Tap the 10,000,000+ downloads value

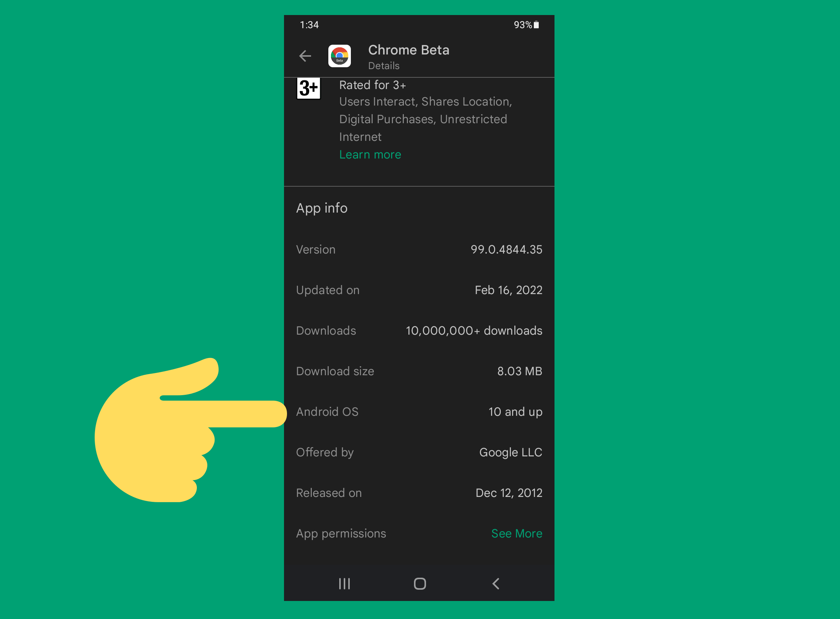tap(474, 331)
